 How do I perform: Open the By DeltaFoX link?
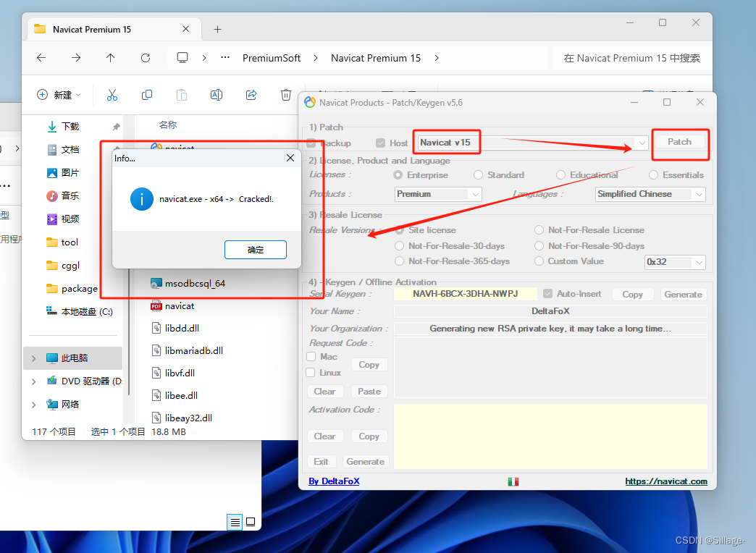(334, 481)
